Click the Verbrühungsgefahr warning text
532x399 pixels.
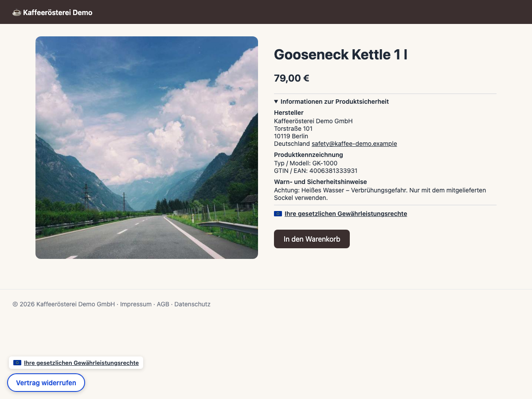click(x=380, y=194)
